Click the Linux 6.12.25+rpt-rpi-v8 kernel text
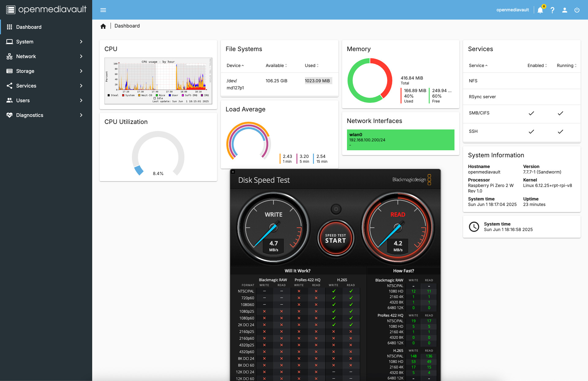The width and height of the screenshot is (588, 381). pyautogui.click(x=548, y=185)
